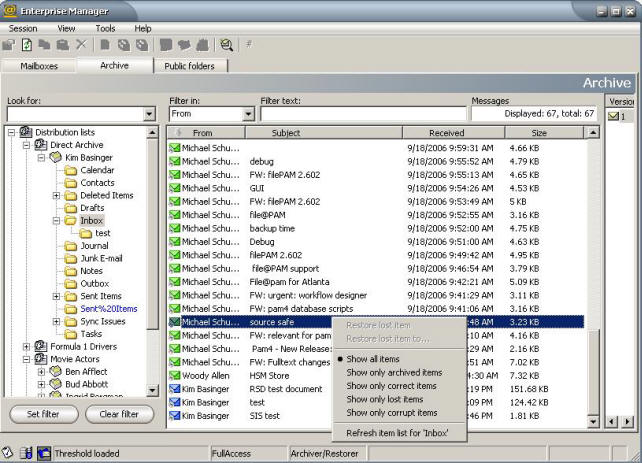Viewport: 642px width, 463px height.
Task: Select 'Show only correct items' option
Action: click(x=391, y=386)
